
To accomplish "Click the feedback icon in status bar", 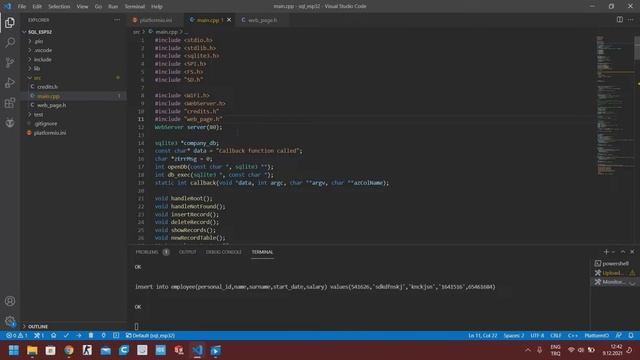I will pyautogui.click(x=619, y=336).
